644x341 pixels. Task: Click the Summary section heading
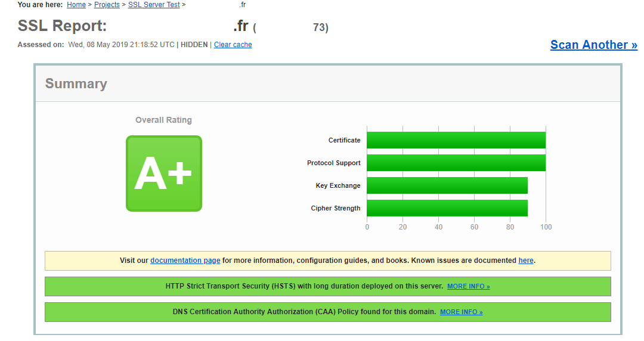(x=76, y=84)
